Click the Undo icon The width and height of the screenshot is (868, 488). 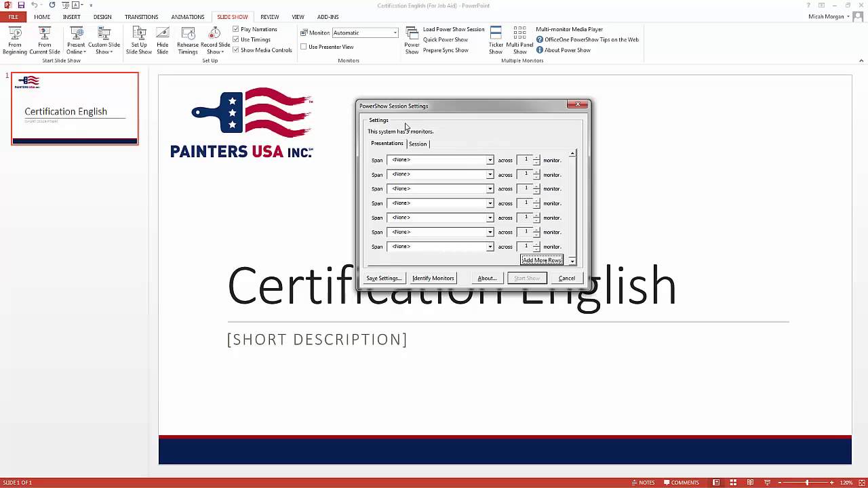click(x=34, y=5)
